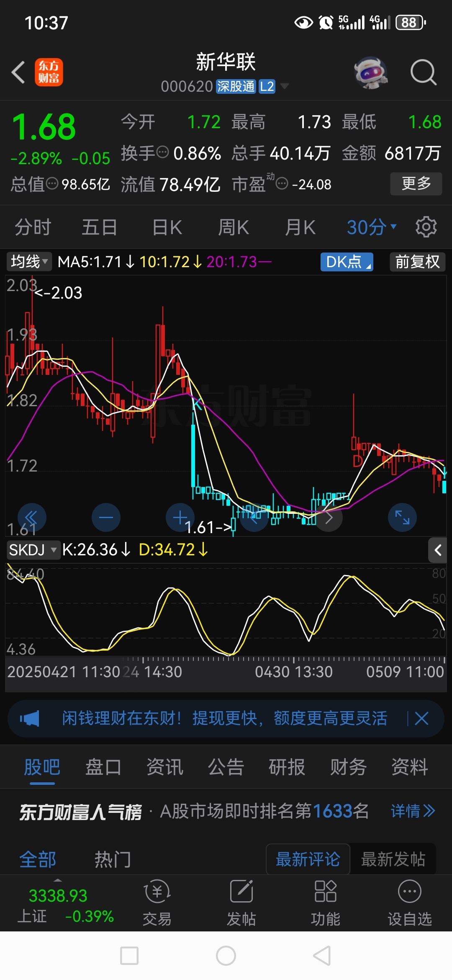The image size is (452, 980).
Task: Tap the Android back triangle button
Action: [x=322, y=956]
